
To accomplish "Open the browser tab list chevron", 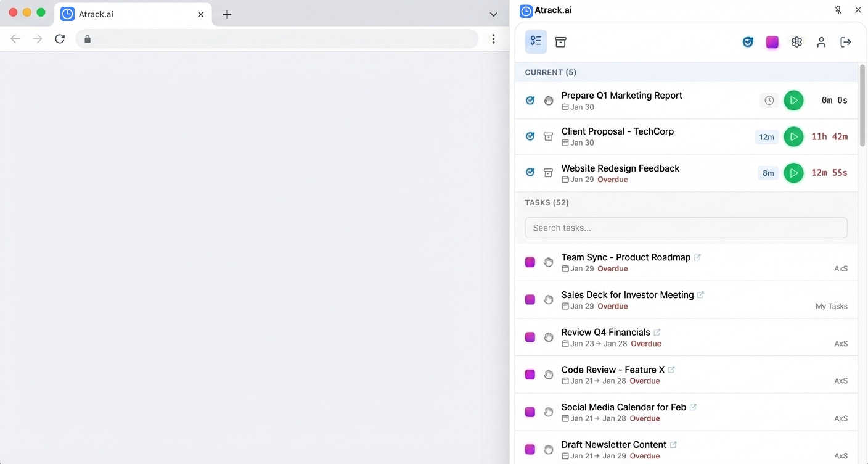I will [493, 14].
